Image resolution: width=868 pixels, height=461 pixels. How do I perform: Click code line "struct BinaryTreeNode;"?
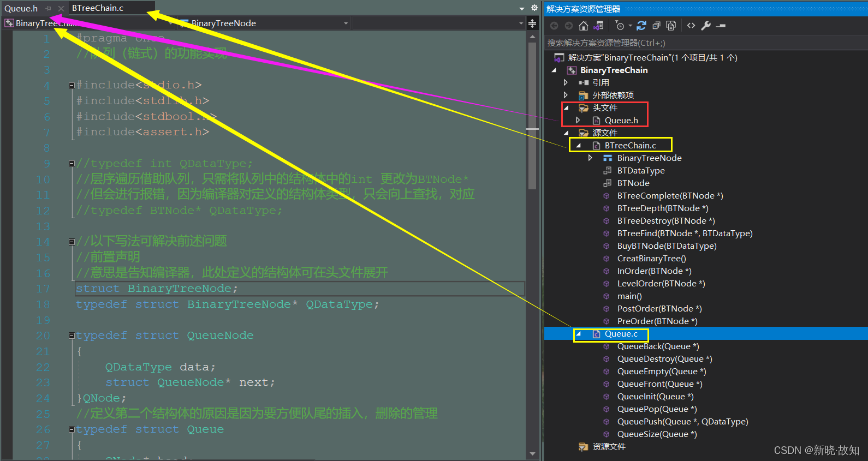pyautogui.click(x=157, y=289)
